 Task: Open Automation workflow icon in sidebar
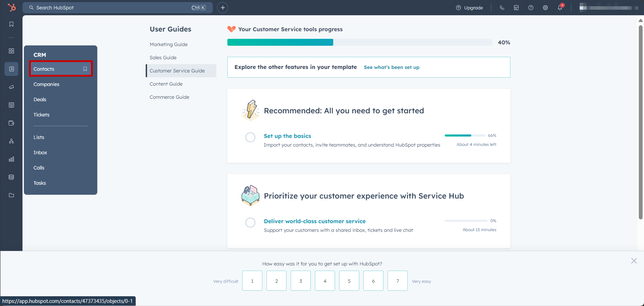click(x=11, y=141)
